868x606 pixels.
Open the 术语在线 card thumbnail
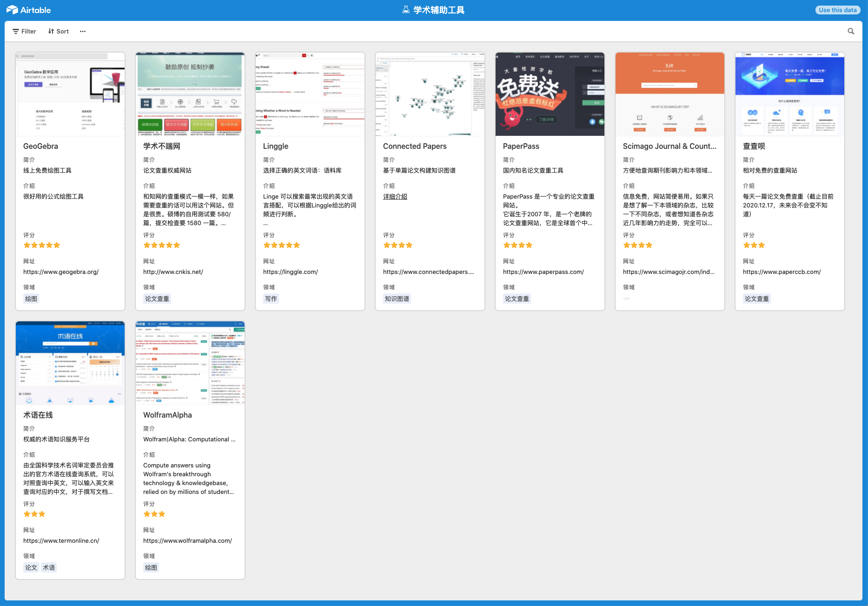click(70, 363)
